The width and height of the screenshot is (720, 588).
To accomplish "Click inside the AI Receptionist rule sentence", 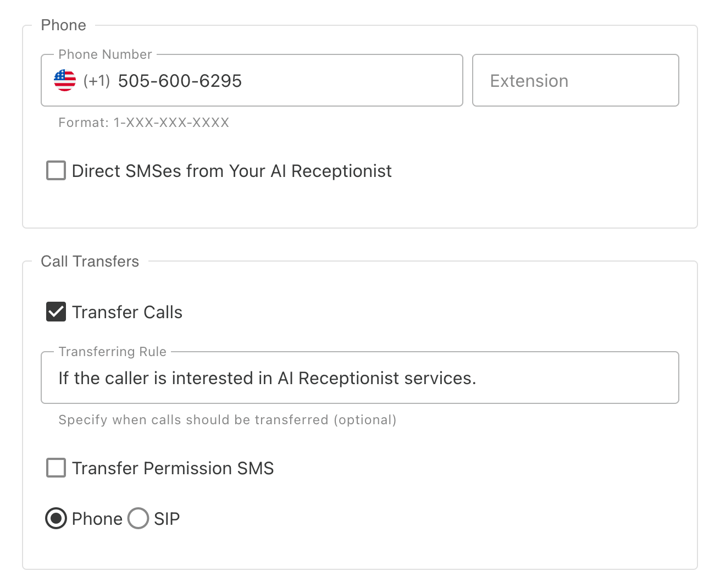I will (267, 378).
